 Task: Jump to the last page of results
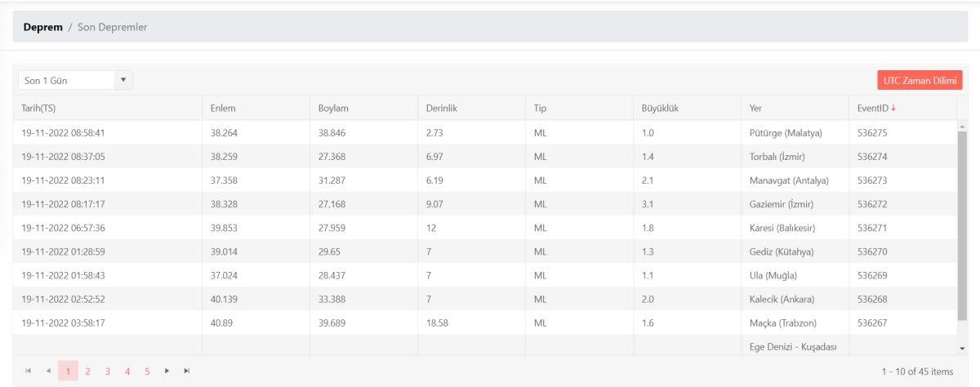(x=187, y=371)
